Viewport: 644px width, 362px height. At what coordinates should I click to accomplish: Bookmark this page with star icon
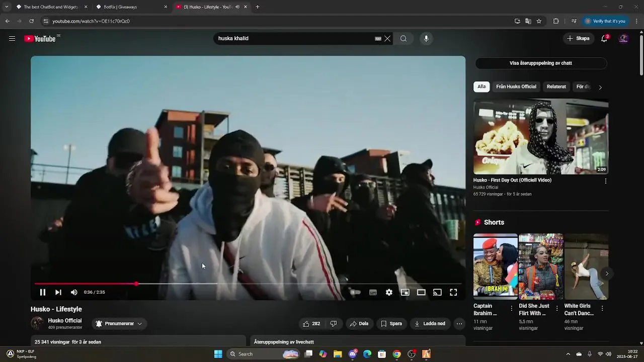point(539,21)
